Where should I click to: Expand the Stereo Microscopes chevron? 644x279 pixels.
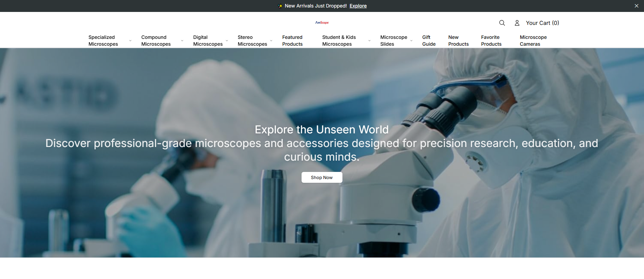pos(271,41)
